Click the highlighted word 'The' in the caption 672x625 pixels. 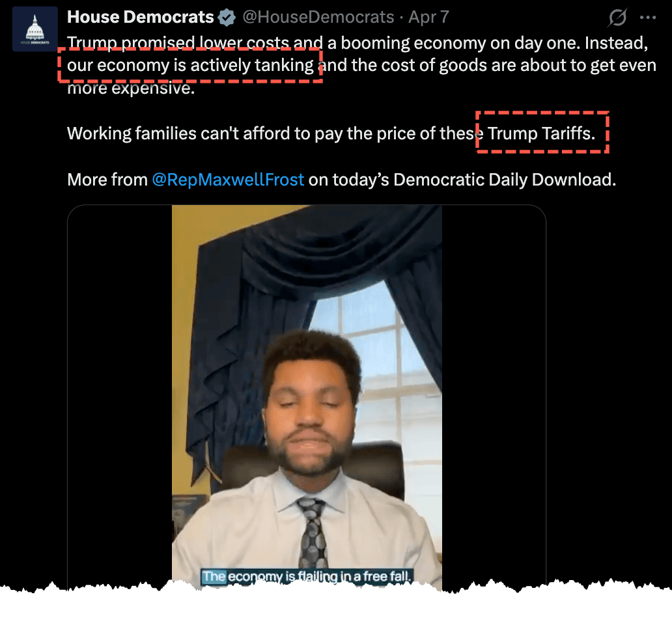point(214,577)
